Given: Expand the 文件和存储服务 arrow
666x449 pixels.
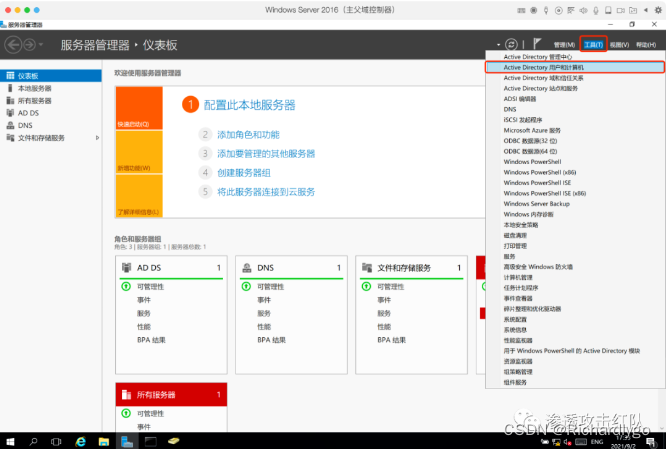Looking at the screenshot, I should [97, 138].
